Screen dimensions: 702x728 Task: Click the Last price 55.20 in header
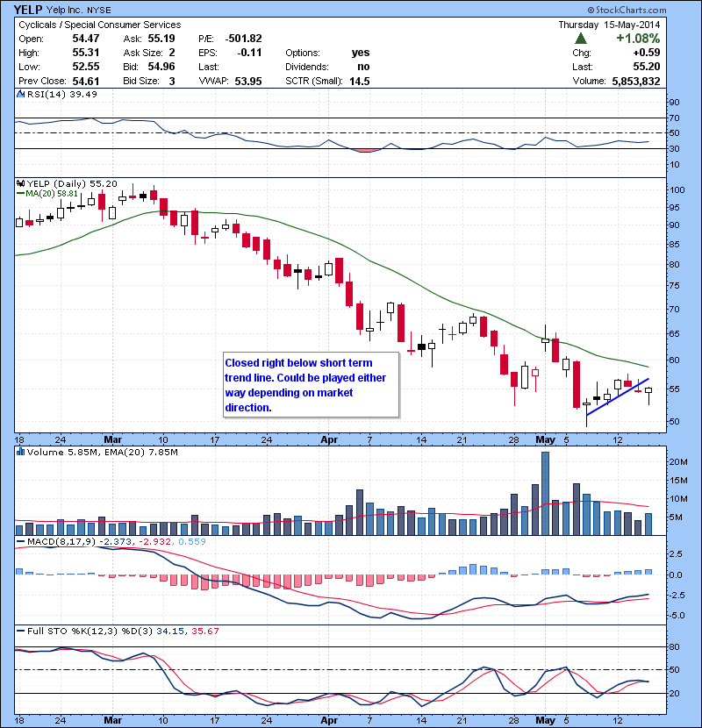coord(646,67)
